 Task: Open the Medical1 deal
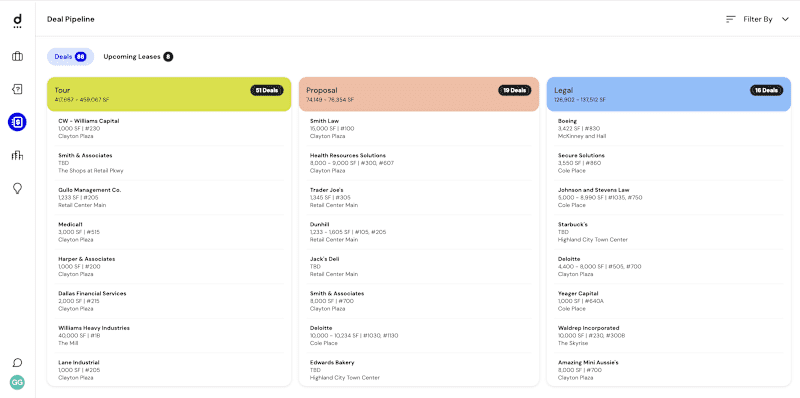click(x=170, y=232)
